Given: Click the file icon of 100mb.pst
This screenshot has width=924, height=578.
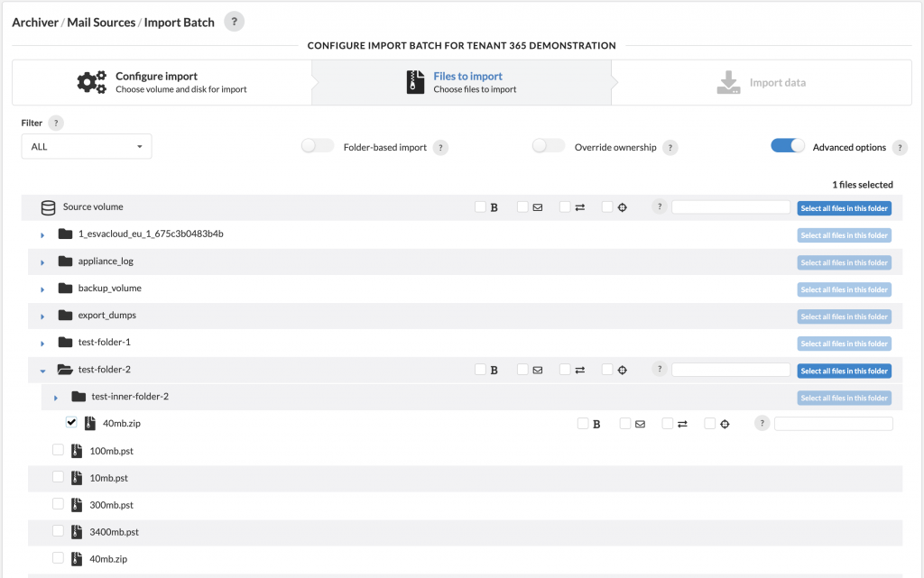Looking at the screenshot, I should click(77, 451).
